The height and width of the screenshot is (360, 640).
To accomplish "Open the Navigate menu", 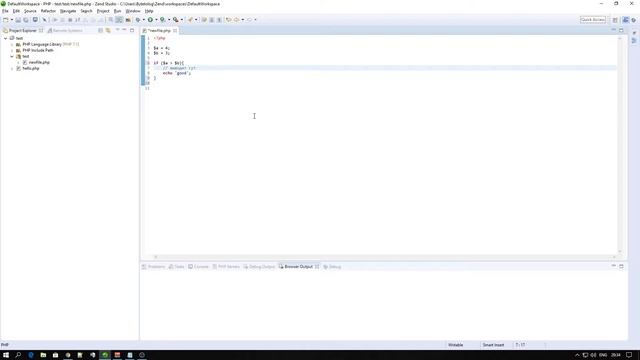I will (68, 11).
